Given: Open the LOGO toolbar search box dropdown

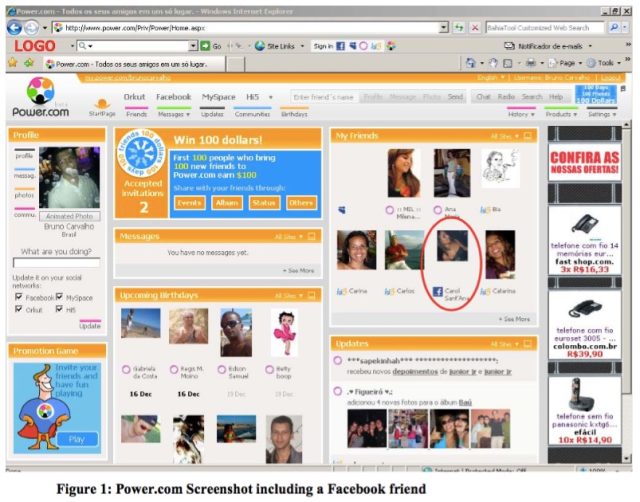Looking at the screenshot, I should (193, 46).
